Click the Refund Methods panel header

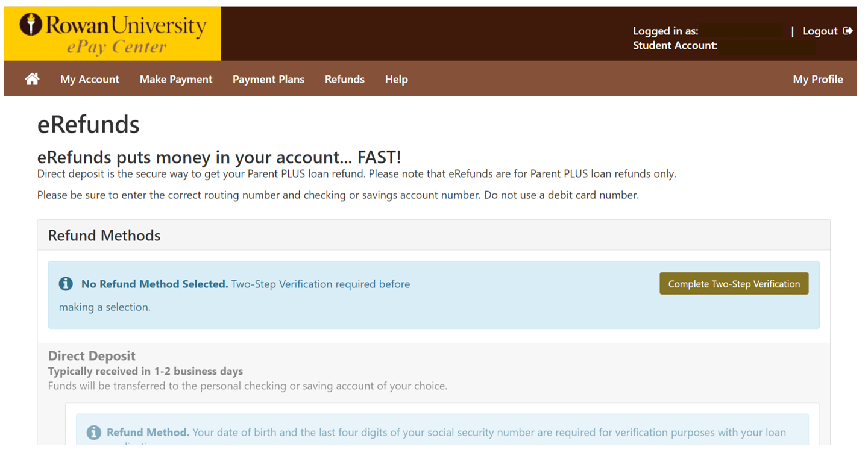point(104,235)
